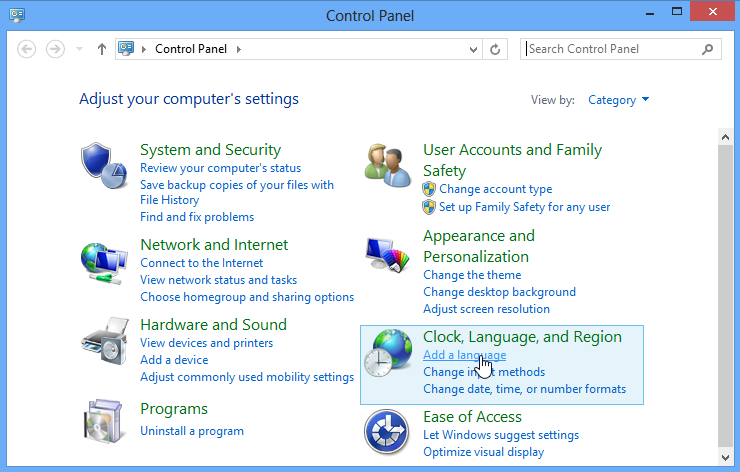The image size is (740, 472).
Task: Click the scrollbar up arrow
Action: tap(725, 137)
